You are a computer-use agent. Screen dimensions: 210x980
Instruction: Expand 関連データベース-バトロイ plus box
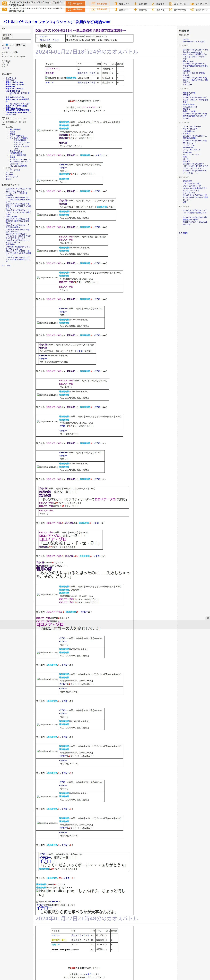[3, 119]
